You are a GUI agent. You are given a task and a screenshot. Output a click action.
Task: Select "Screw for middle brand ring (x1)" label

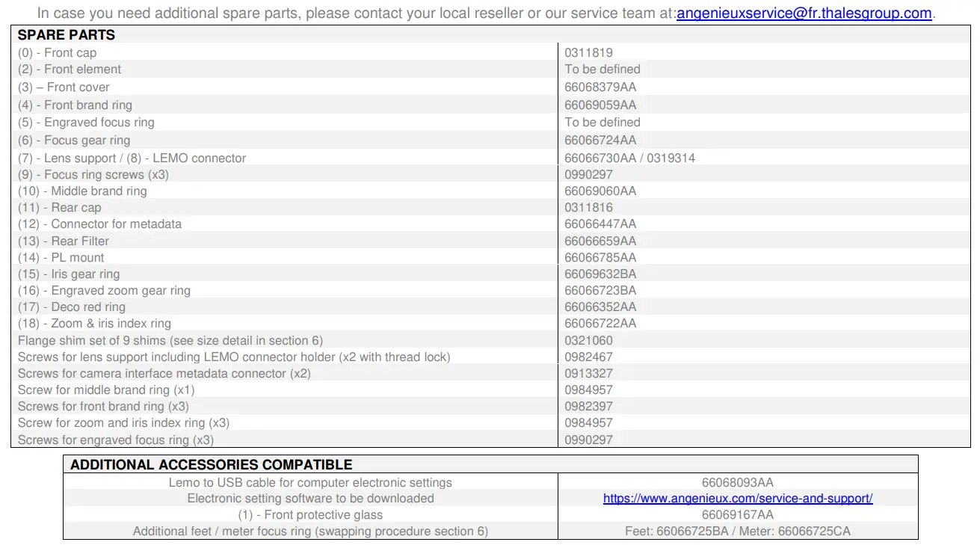tap(107, 390)
